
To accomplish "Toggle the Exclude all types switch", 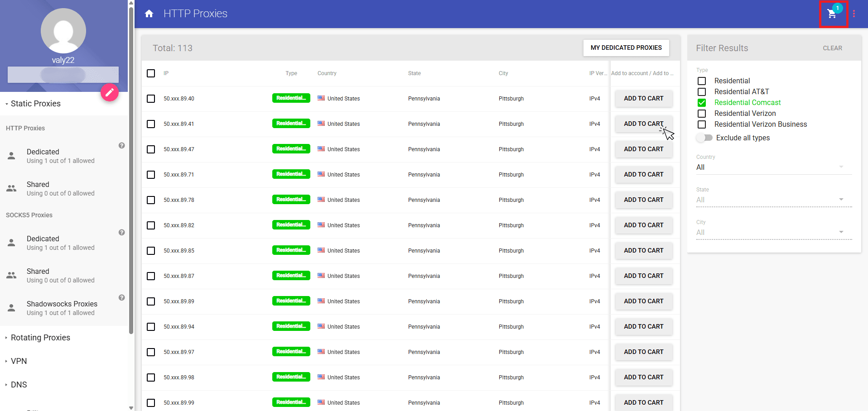I will pyautogui.click(x=704, y=138).
